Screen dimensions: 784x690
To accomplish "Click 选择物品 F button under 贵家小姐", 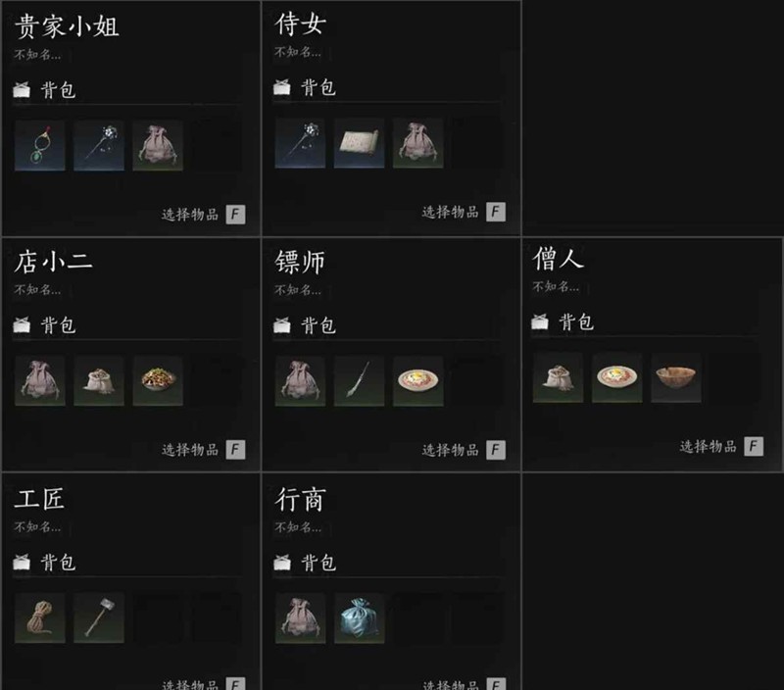I will click(x=203, y=215).
